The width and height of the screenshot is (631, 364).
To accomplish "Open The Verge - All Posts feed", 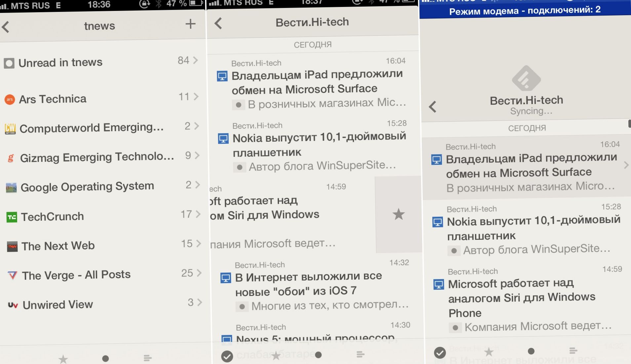I will point(103,274).
